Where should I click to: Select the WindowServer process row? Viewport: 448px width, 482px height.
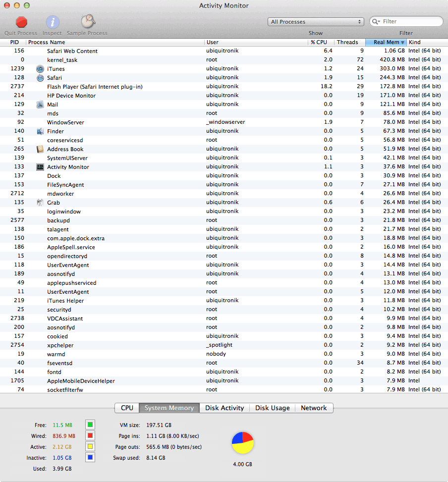pyautogui.click(x=224, y=122)
